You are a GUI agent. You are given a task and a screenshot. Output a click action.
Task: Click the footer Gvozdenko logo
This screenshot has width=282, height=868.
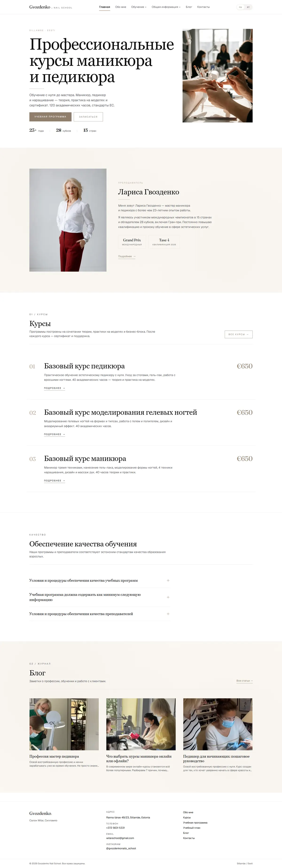(x=40, y=813)
